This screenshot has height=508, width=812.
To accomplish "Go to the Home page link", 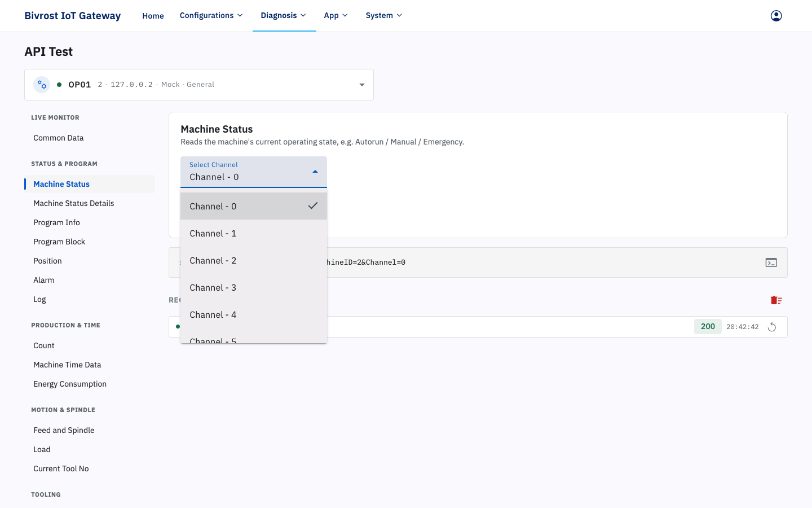I will tap(153, 16).
